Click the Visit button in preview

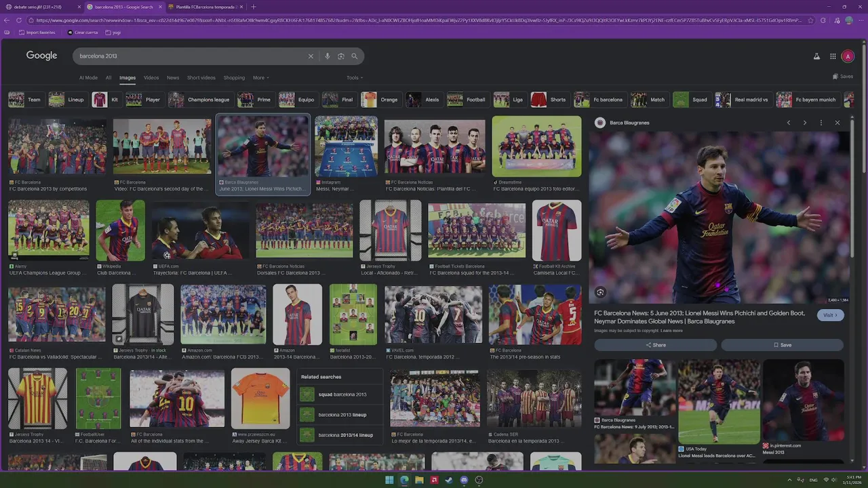pyautogui.click(x=831, y=315)
